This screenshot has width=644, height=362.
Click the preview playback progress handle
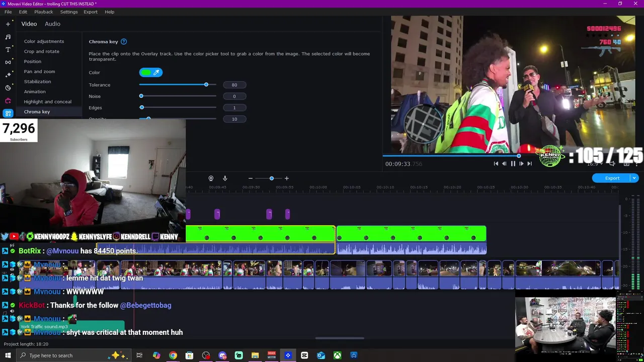[x=519, y=156]
